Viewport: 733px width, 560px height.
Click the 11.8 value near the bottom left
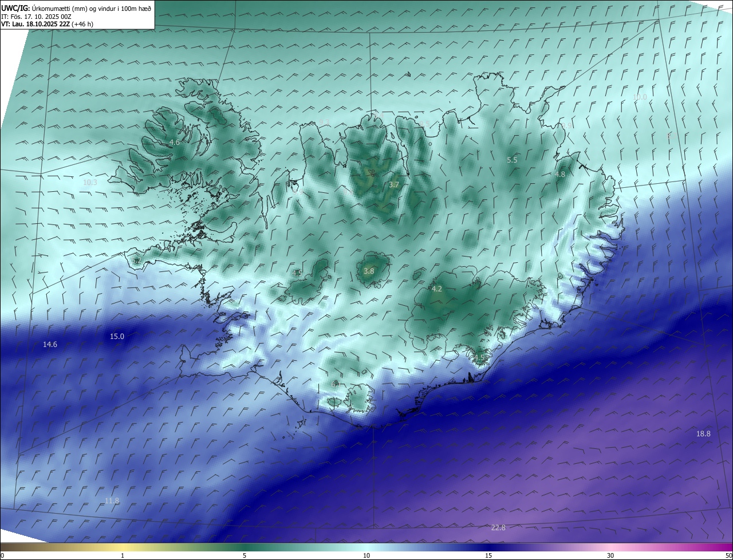point(112,500)
